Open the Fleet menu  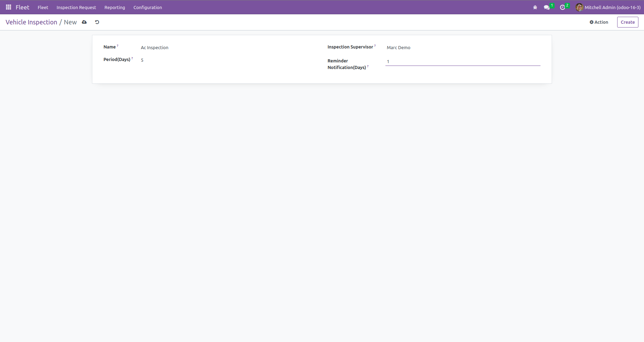tap(43, 7)
